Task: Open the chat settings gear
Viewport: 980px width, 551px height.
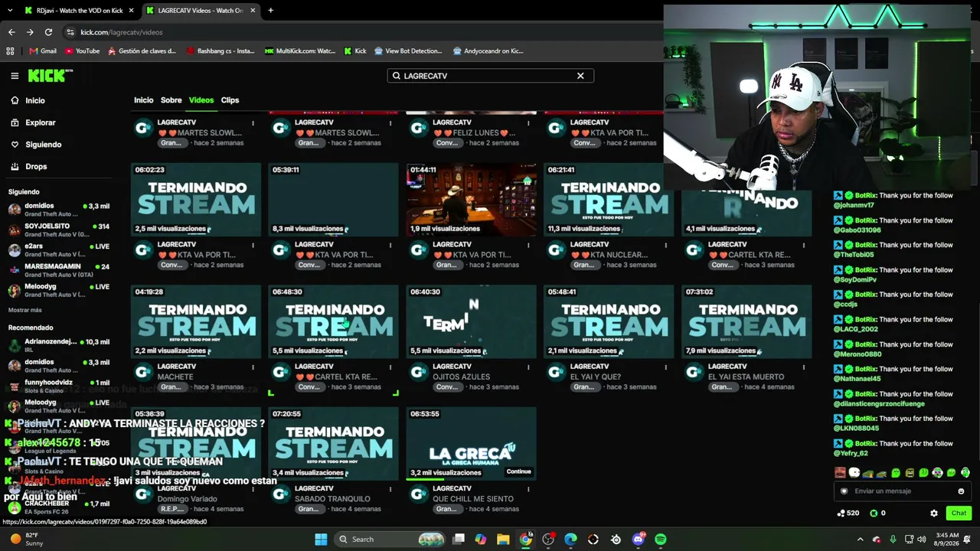Action: (934, 514)
